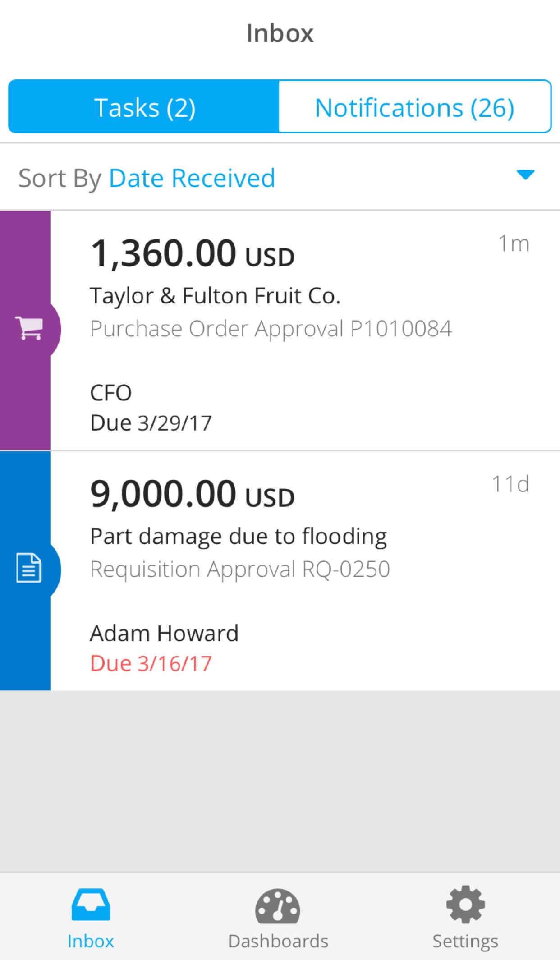
Task: Click Purchase Order Approval P1010084 text
Action: (x=271, y=329)
